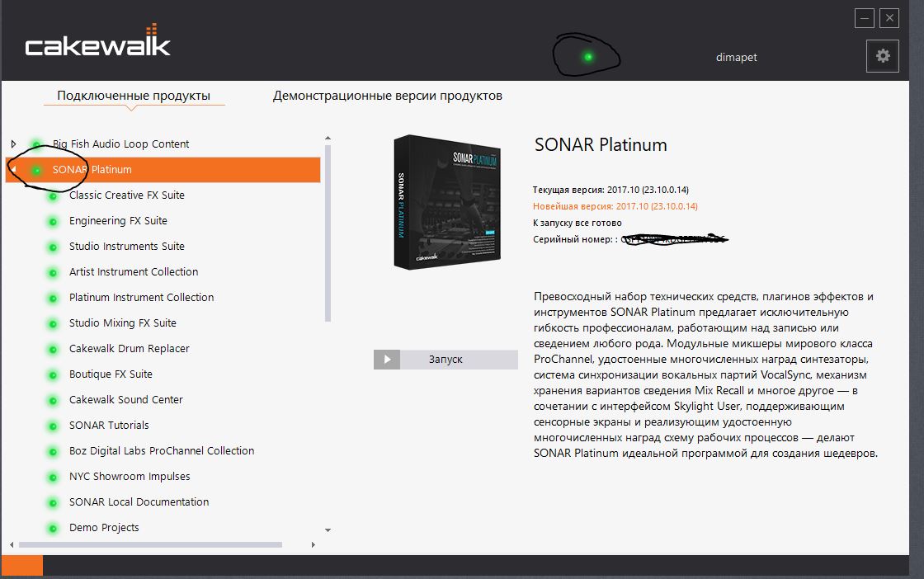Screen dimensions: 924x579
Task: Close the Cakewalk Command Center window
Action: coord(889,18)
